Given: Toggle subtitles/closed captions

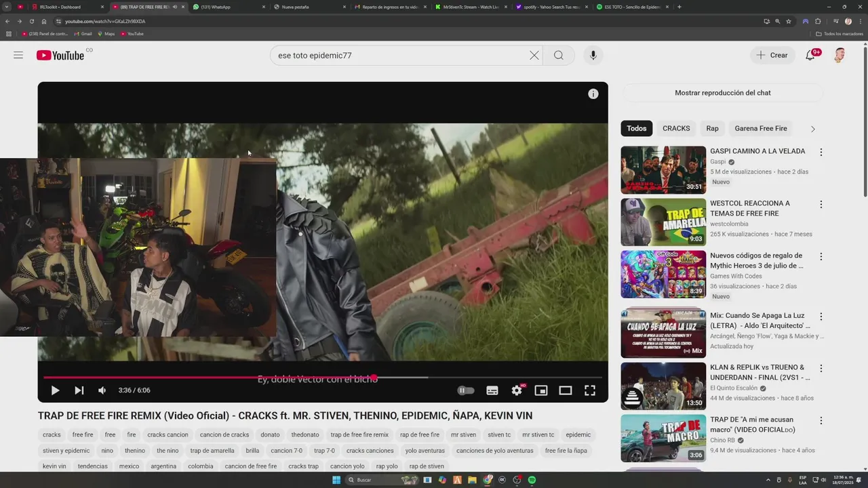Looking at the screenshot, I should [x=492, y=390].
